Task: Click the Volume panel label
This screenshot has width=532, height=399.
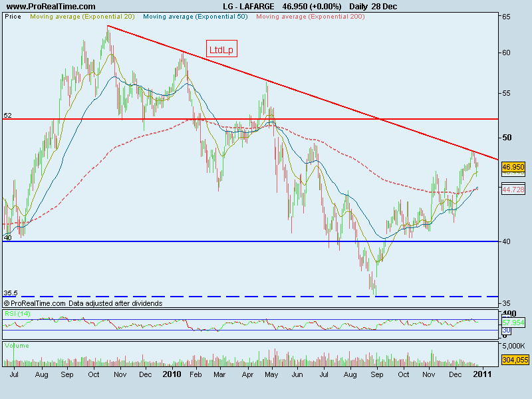Action: (x=17, y=346)
